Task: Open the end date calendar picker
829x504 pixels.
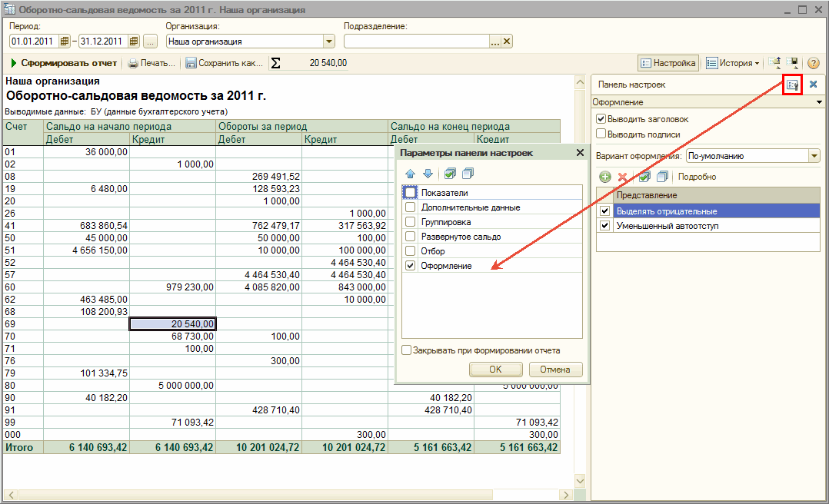Action: (x=134, y=41)
